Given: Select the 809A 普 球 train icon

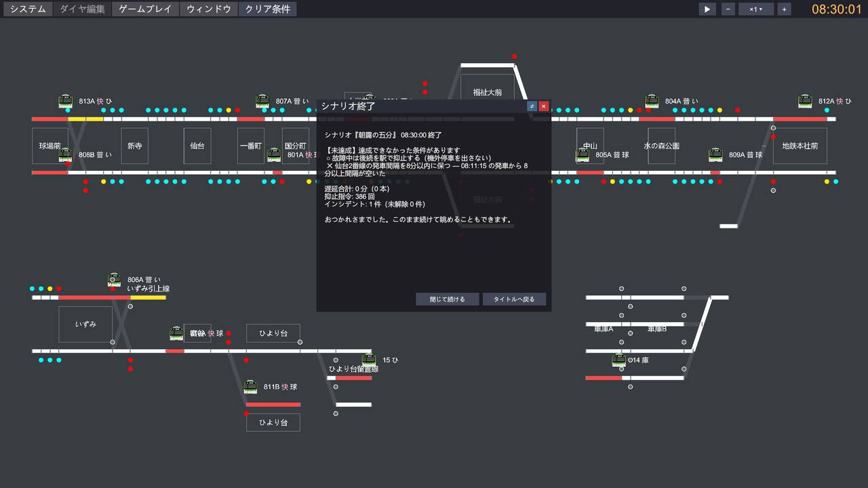Looking at the screenshot, I should click(x=715, y=155).
